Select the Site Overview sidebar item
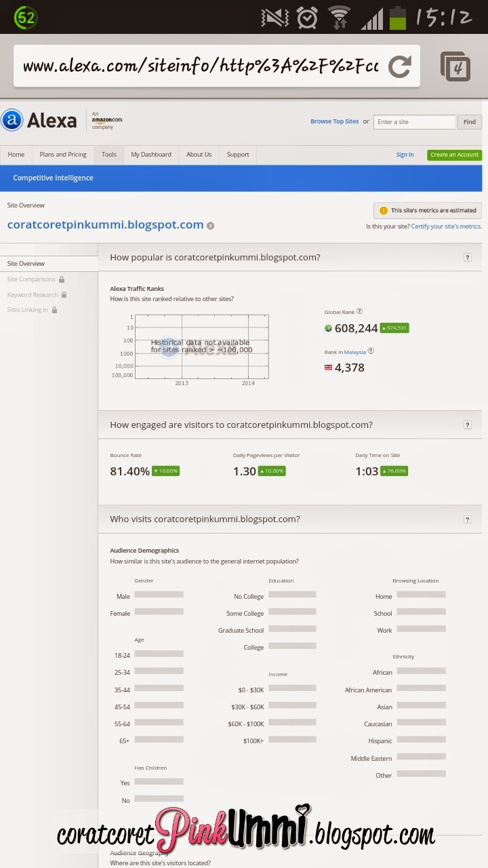This screenshot has height=868, width=488. pyautogui.click(x=26, y=264)
